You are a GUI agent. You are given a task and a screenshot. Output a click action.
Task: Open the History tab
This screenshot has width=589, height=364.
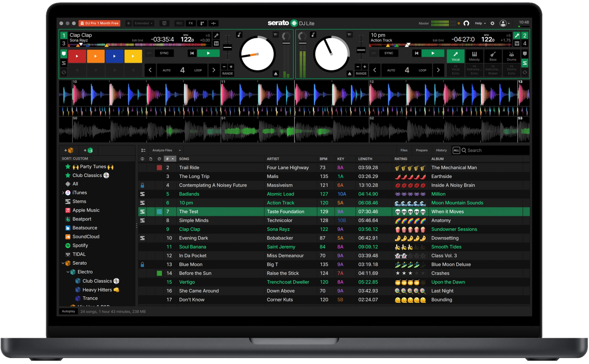(x=441, y=150)
